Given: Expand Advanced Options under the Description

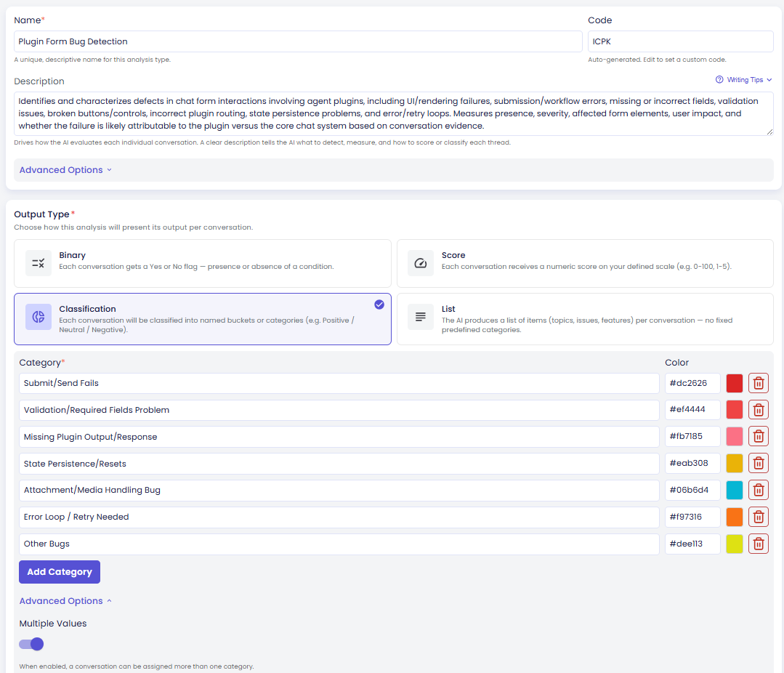Looking at the screenshot, I should coord(65,170).
